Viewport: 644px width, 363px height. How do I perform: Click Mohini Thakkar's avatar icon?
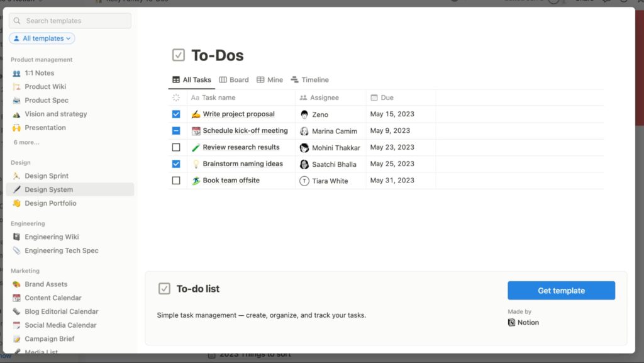304,148
